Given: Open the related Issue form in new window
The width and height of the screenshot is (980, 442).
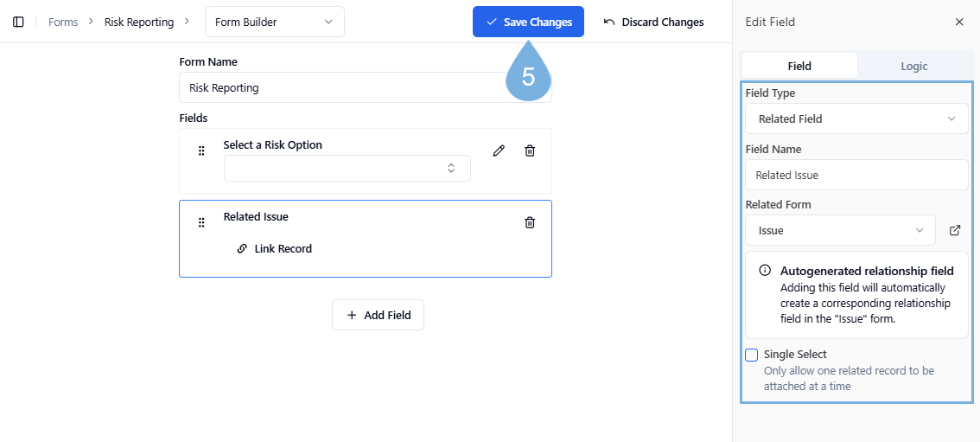Looking at the screenshot, I should [955, 230].
